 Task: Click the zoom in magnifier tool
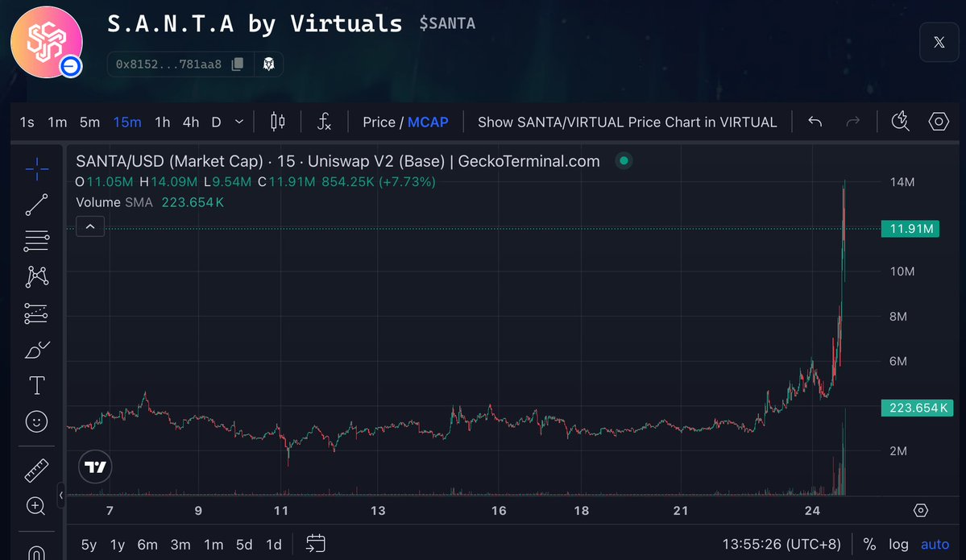pos(36,506)
